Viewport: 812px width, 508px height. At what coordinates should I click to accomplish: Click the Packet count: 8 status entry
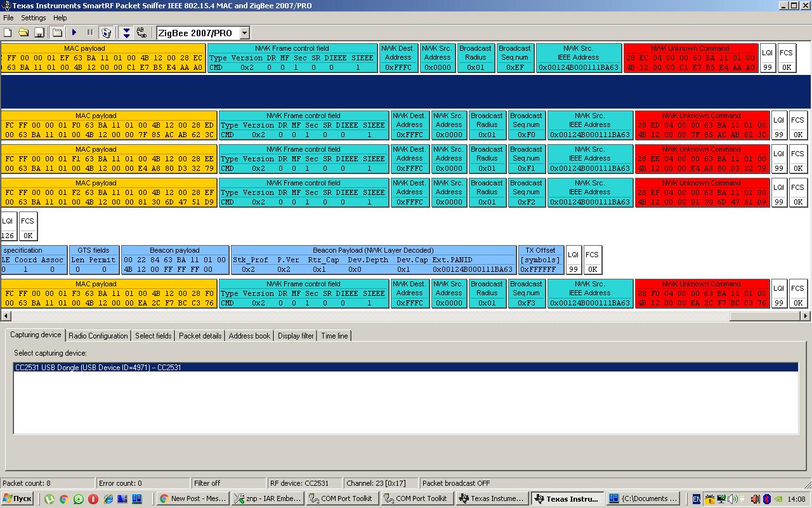tap(48, 483)
